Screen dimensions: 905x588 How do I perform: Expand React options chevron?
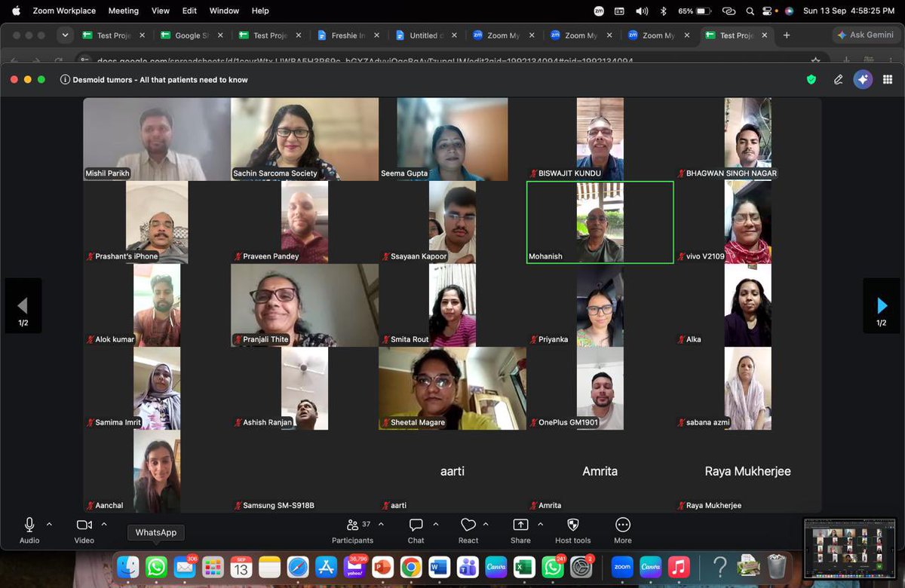pos(486,524)
